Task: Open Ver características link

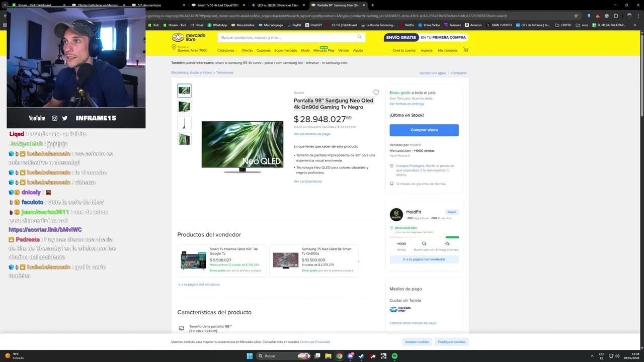Action: (x=308, y=181)
